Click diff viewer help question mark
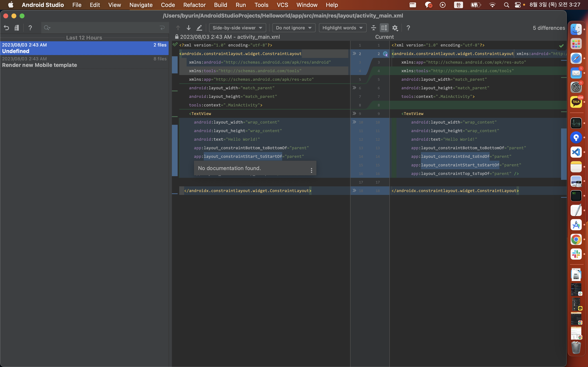 click(x=408, y=28)
